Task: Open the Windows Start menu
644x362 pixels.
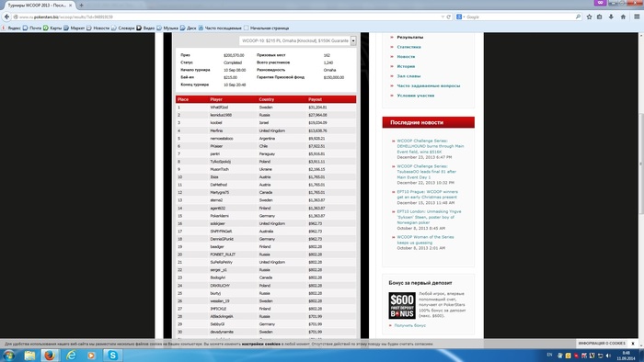Action: [x=8, y=355]
